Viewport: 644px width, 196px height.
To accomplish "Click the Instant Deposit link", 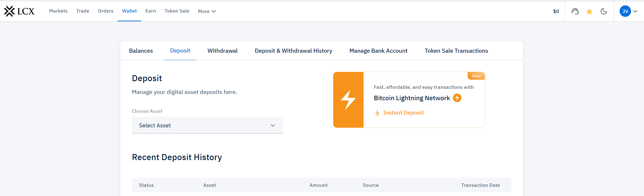I will click(x=403, y=113).
